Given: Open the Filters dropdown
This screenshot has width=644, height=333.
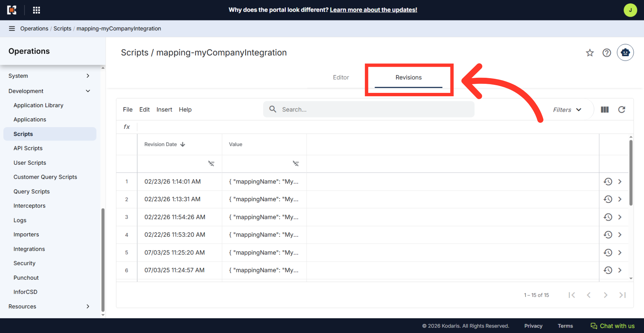Looking at the screenshot, I should [567, 110].
